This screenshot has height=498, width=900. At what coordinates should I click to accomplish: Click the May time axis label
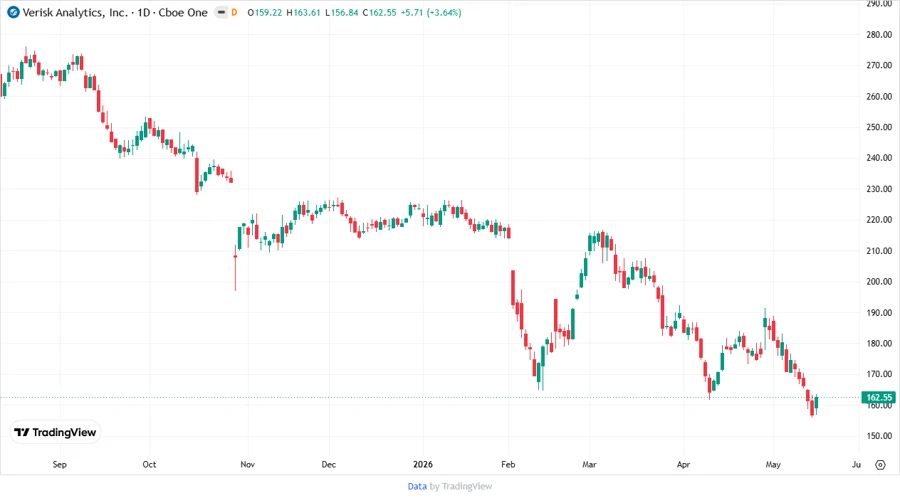(773, 464)
